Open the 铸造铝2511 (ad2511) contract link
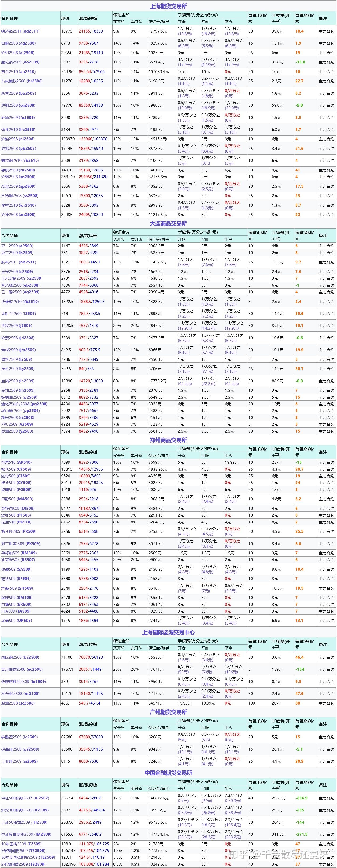 pos(20,31)
